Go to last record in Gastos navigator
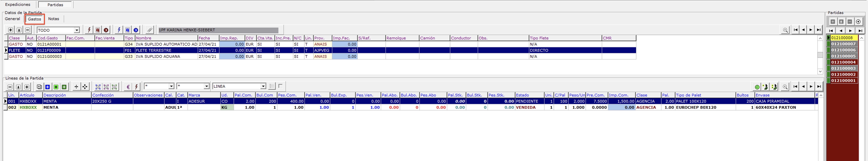Image resolution: width=868 pixels, height=161 pixels. [818, 30]
